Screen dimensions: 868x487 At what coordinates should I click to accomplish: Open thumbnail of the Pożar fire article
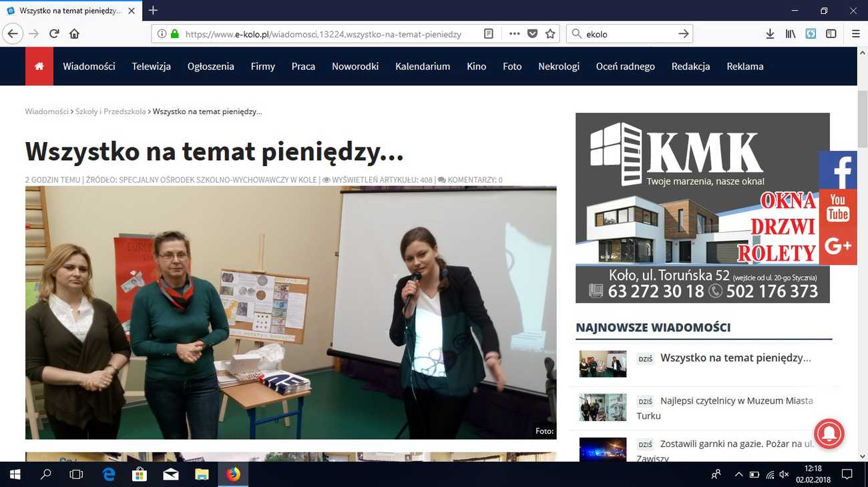(603, 449)
